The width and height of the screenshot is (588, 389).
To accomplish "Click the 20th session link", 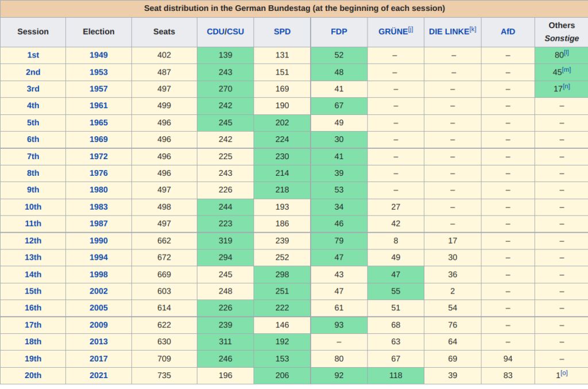I will pyautogui.click(x=33, y=375).
